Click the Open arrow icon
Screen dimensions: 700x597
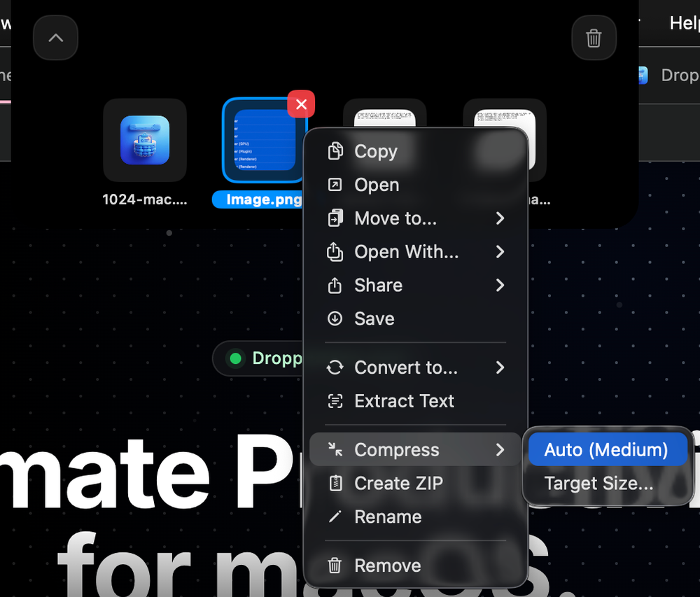[x=335, y=184]
